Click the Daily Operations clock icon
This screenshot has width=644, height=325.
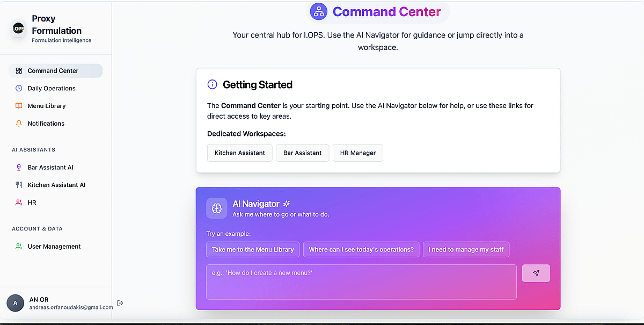click(19, 88)
